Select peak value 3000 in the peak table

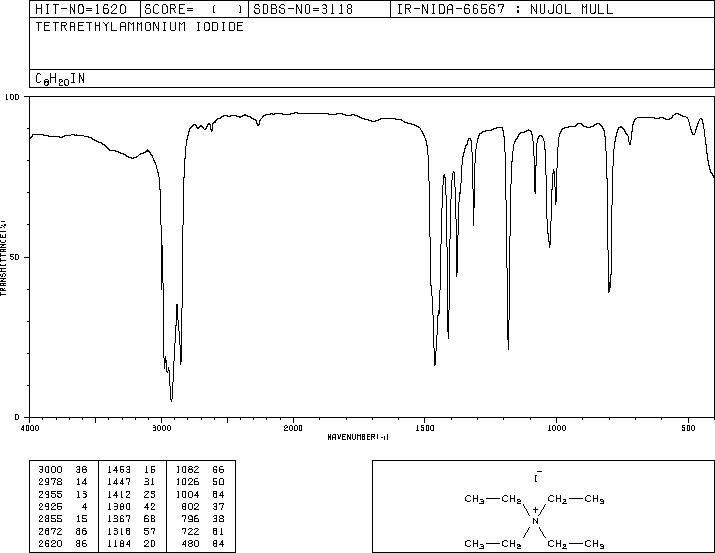click(50, 470)
